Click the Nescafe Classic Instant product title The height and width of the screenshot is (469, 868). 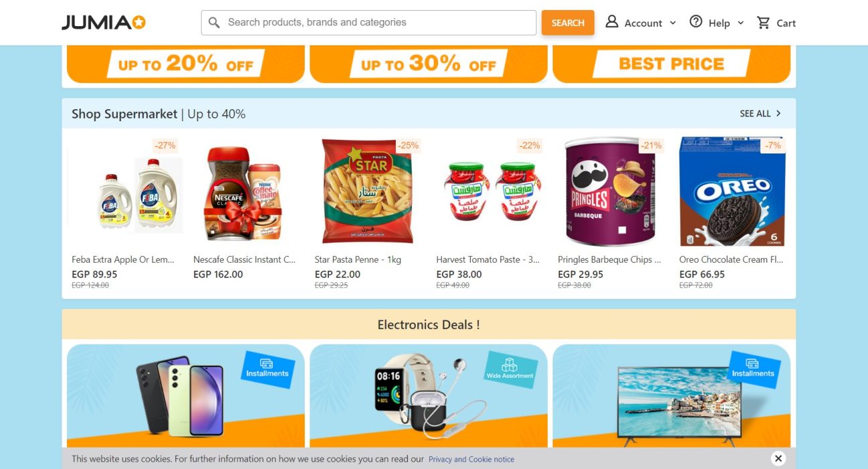(244, 259)
